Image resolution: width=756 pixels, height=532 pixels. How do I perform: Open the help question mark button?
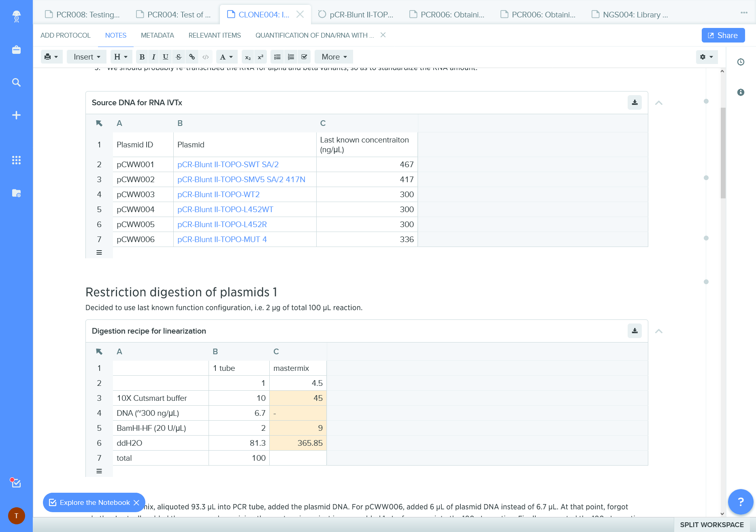pyautogui.click(x=741, y=502)
